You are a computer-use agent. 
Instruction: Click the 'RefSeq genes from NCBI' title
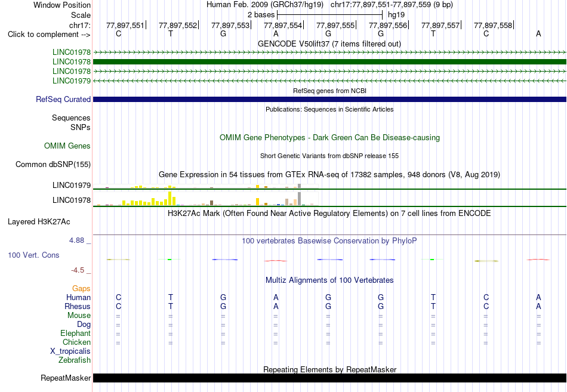pyautogui.click(x=330, y=91)
